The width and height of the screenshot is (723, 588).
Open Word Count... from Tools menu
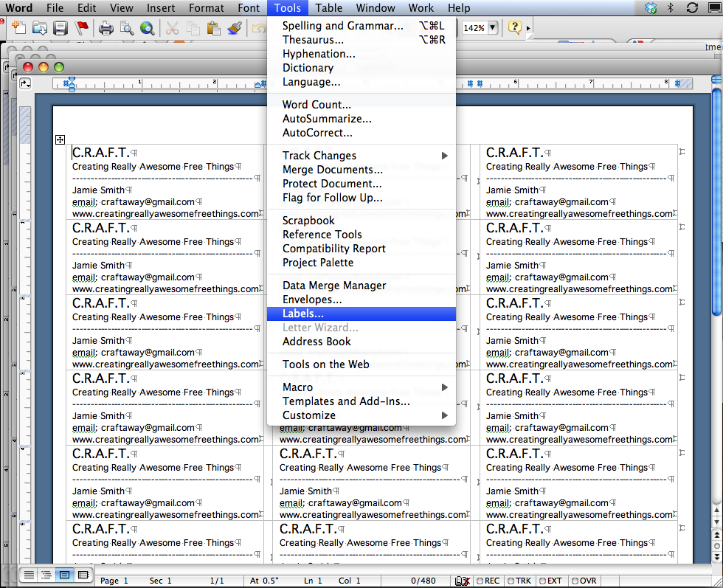click(361, 105)
